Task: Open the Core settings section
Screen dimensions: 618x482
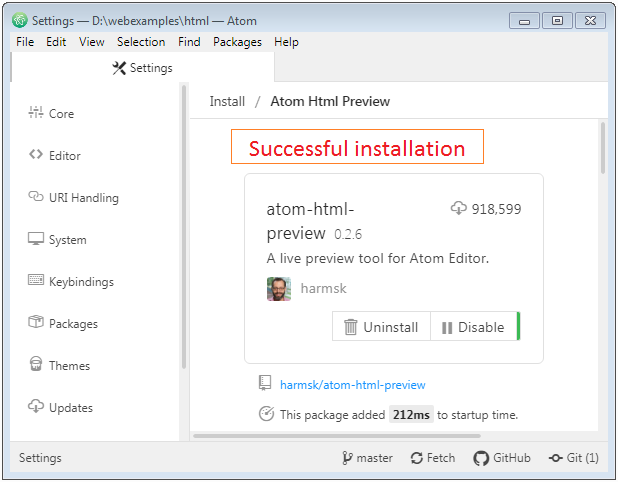Action: coord(51,114)
